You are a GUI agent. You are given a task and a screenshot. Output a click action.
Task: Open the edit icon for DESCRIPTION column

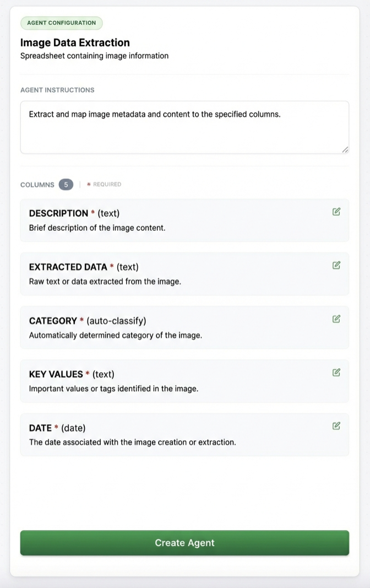click(x=336, y=212)
